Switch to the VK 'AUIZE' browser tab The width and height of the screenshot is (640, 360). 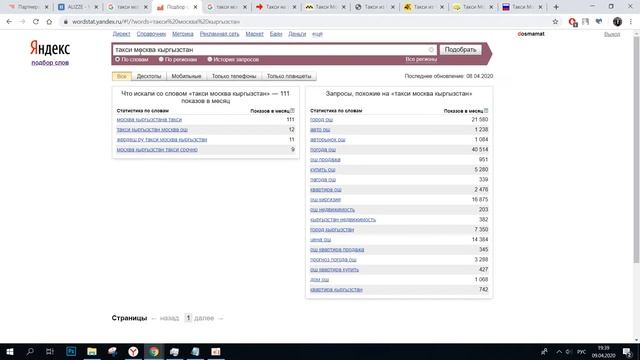[x=77, y=7]
